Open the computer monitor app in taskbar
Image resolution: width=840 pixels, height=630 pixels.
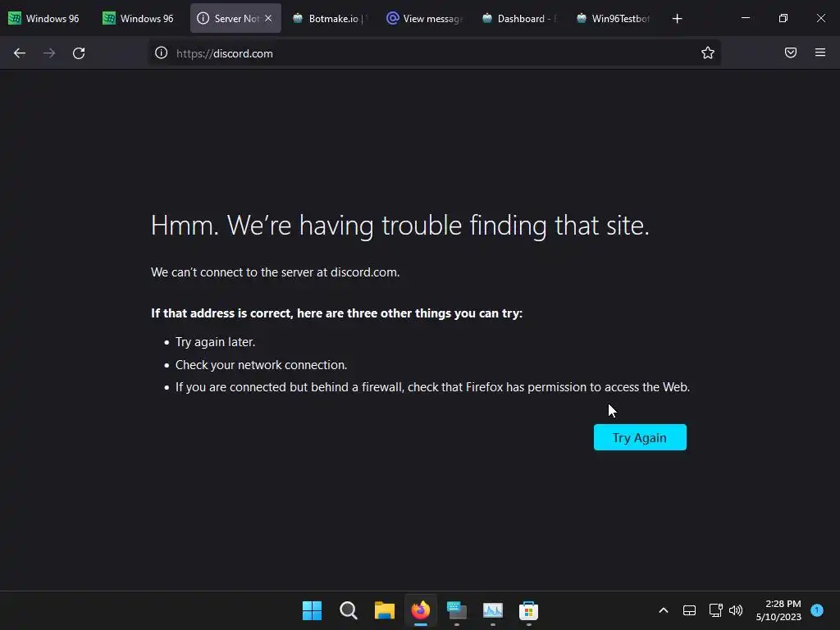click(456, 610)
